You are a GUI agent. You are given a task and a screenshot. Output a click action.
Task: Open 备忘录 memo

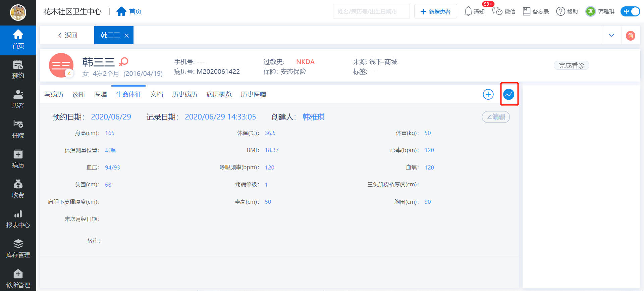536,11
